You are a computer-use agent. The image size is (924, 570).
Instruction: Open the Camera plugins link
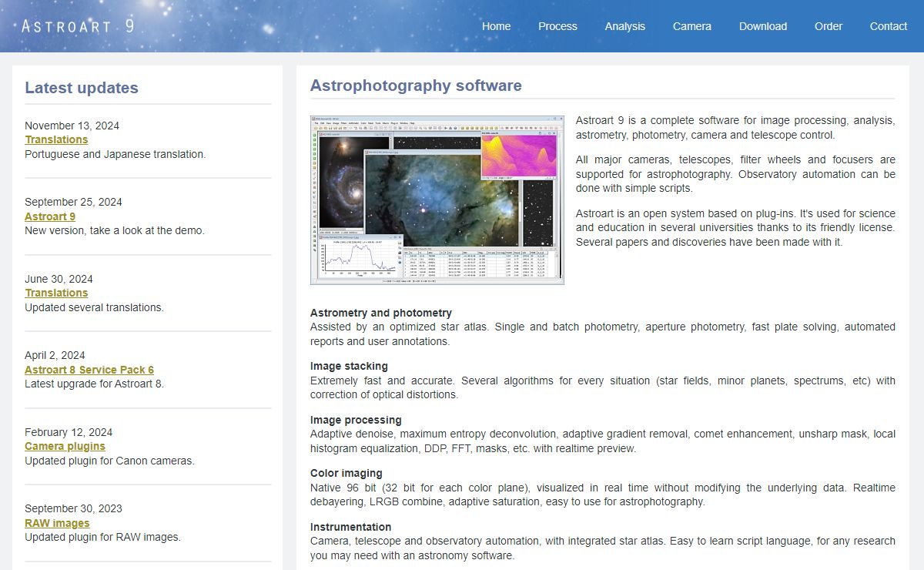pos(65,446)
